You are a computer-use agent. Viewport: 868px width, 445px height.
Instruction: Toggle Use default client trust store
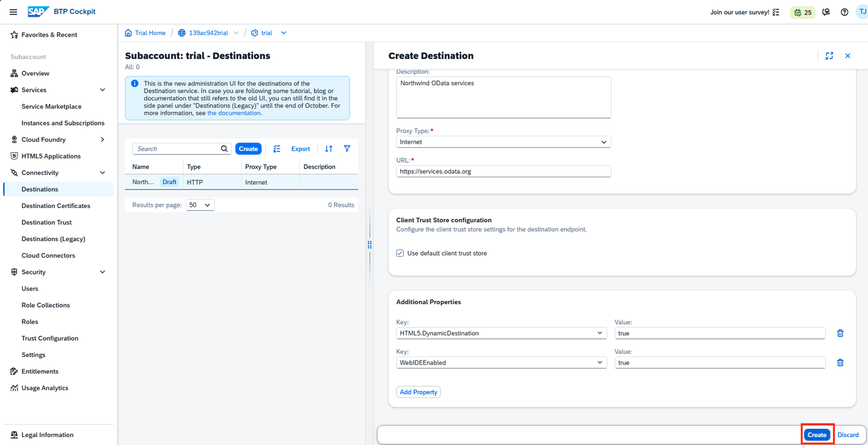pyautogui.click(x=400, y=253)
